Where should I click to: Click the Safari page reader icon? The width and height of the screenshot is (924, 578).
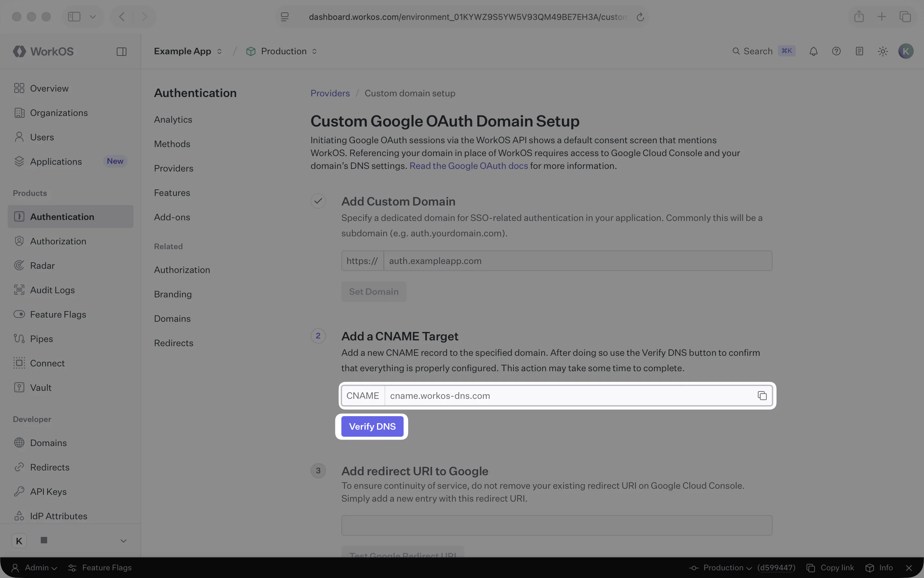pos(285,17)
